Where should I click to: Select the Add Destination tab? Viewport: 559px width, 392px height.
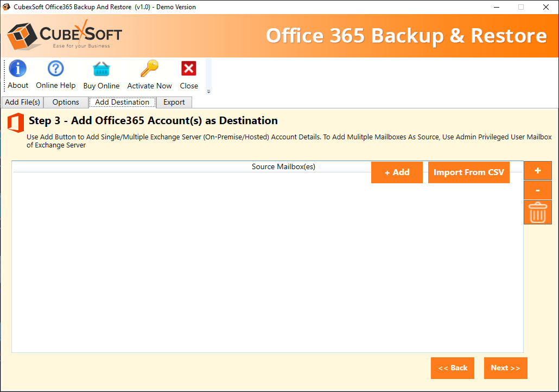point(122,102)
